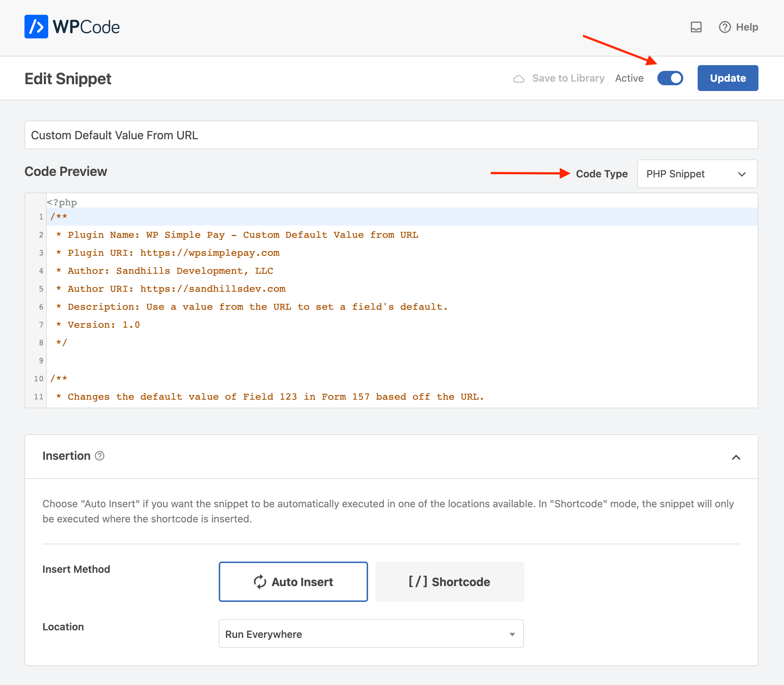
Task: Click the WPCode logo icon
Action: pyautogui.click(x=36, y=27)
